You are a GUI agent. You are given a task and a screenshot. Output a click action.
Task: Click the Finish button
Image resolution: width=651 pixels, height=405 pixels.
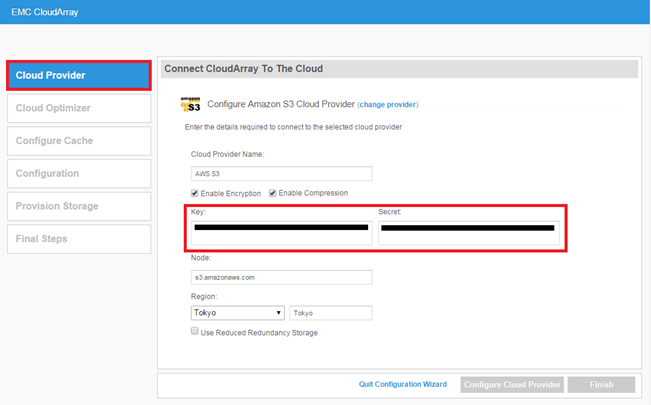601,385
